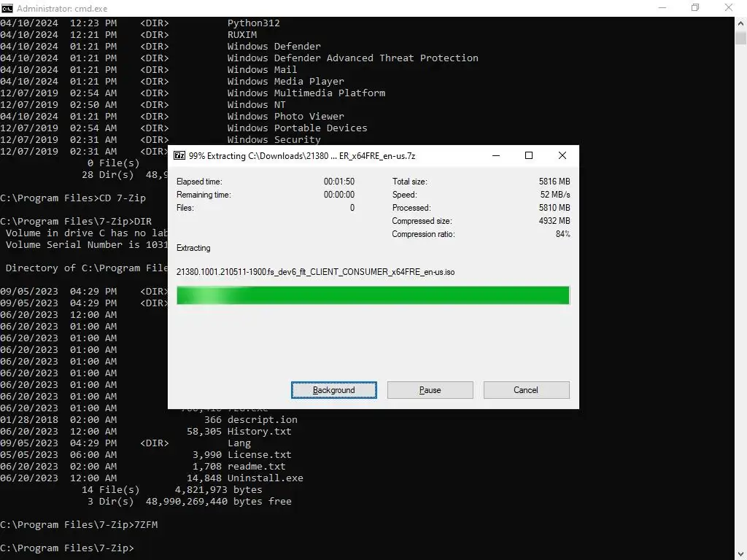Click the 'Compression ratio:' label
The image size is (747, 560).
(x=424, y=234)
